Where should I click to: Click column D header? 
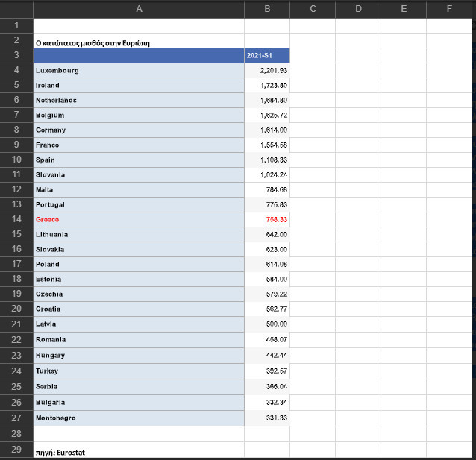[x=358, y=9]
